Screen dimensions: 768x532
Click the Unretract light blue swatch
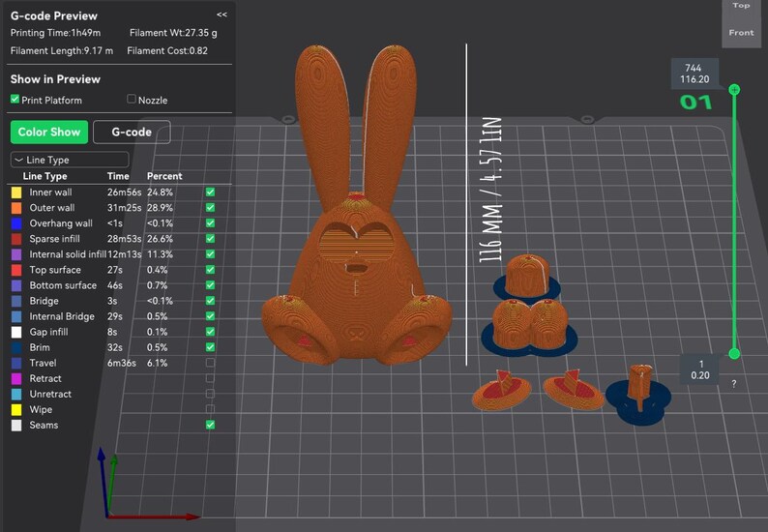pyautogui.click(x=16, y=394)
